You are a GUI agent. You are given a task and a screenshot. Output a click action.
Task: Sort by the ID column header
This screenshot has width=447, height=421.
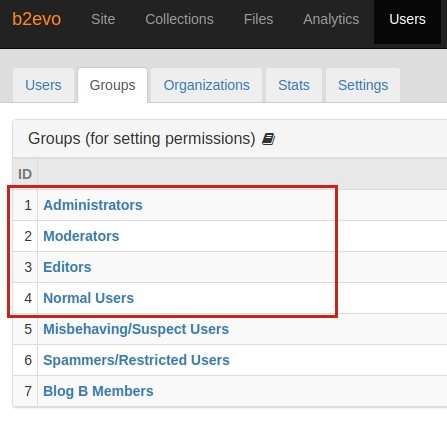[x=25, y=174]
